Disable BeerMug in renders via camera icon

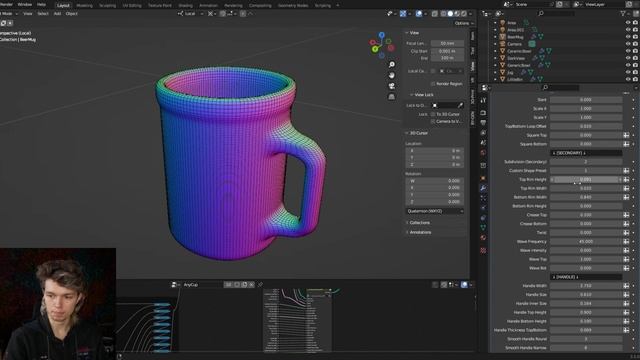pos(635,37)
